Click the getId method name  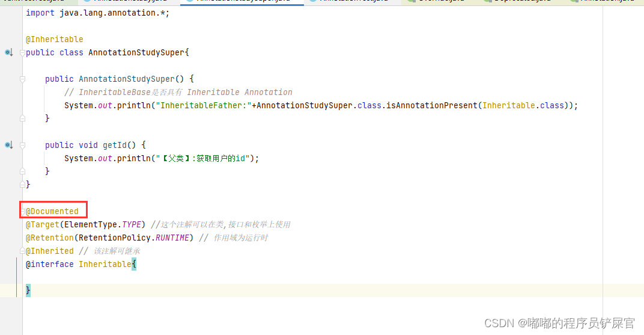115,145
